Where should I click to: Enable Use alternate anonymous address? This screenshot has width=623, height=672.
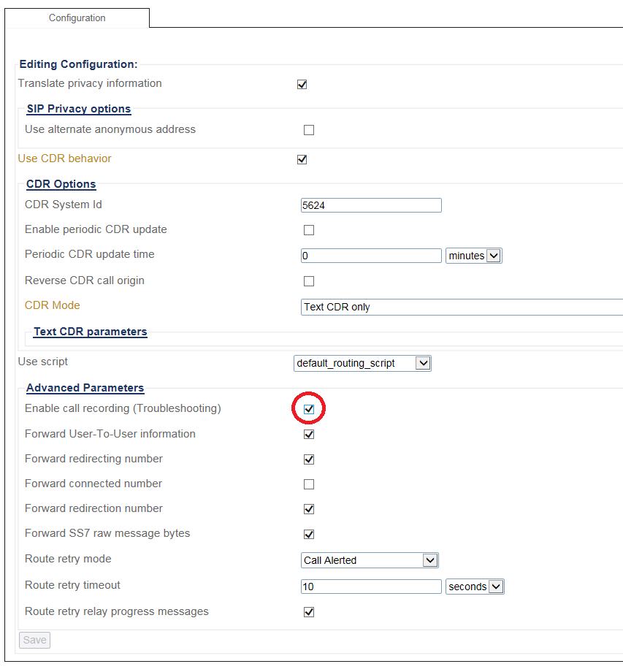click(x=309, y=130)
